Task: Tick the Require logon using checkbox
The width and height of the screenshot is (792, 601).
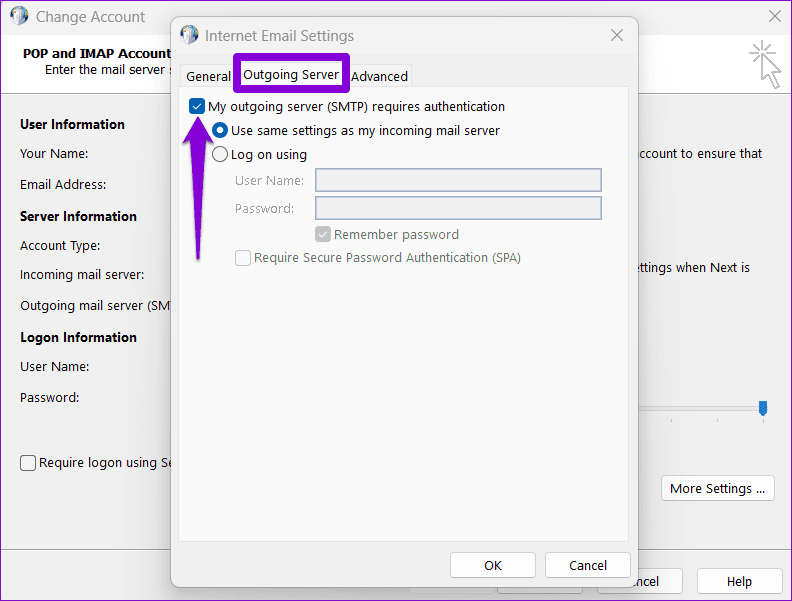Action: (x=28, y=463)
